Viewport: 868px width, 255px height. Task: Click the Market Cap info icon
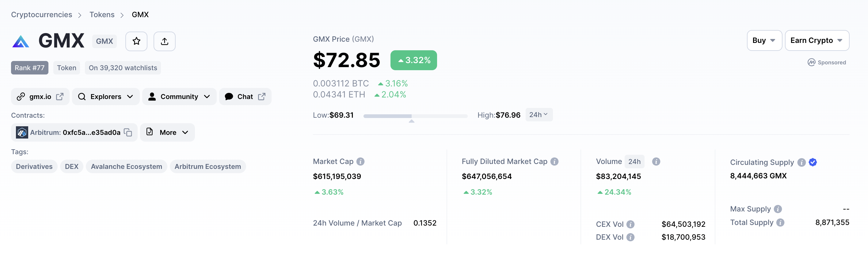click(360, 162)
